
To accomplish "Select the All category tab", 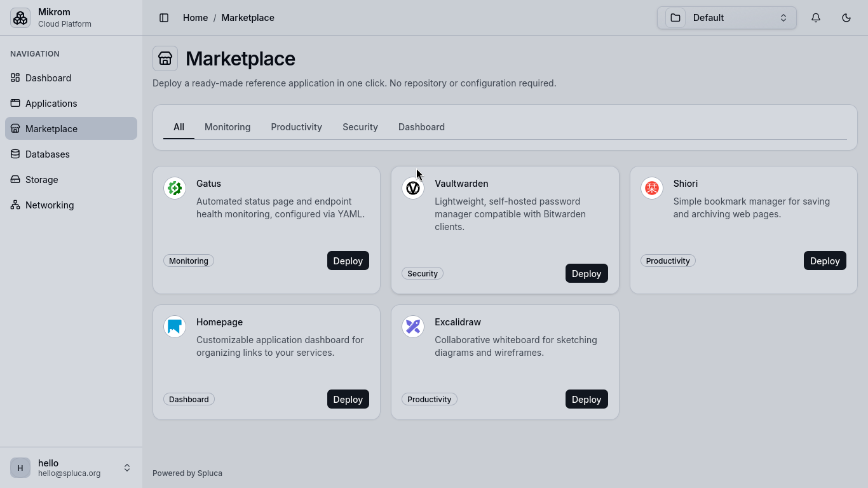I will pos(179,127).
